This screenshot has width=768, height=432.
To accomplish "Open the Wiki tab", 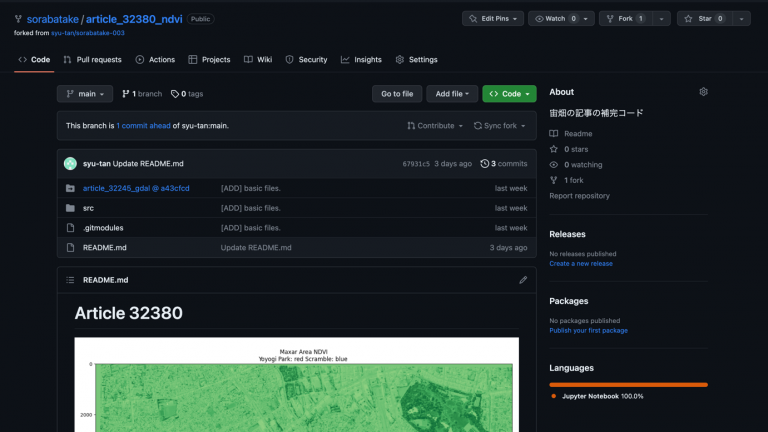I will click(258, 59).
